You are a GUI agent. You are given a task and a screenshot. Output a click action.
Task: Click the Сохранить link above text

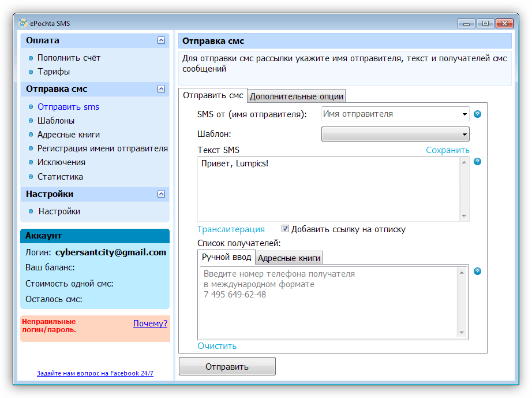447,150
